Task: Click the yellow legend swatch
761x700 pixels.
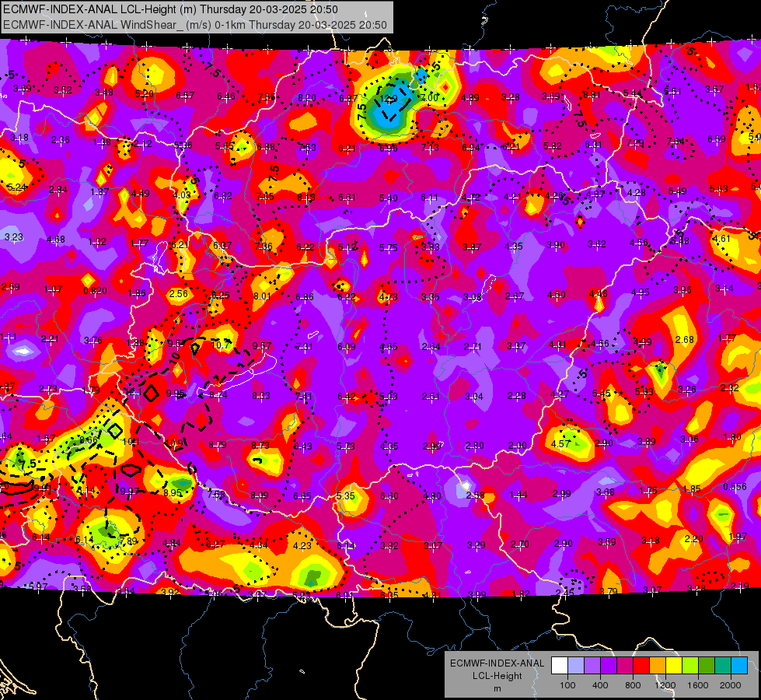Action: click(x=674, y=666)
